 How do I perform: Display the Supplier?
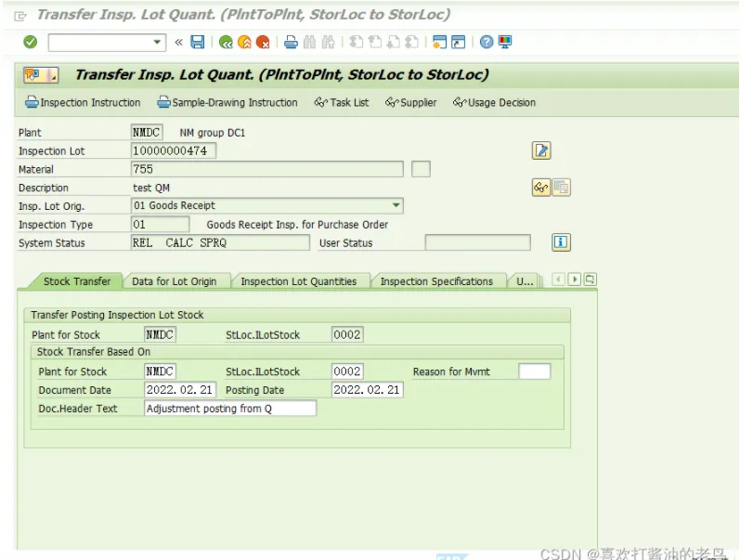coord(410,102)
